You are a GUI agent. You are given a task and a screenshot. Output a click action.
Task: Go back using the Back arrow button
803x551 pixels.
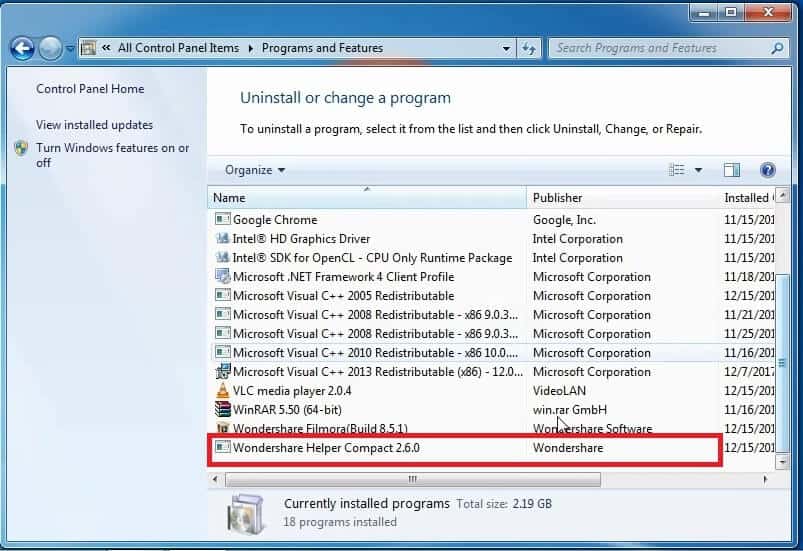point(23,49)
